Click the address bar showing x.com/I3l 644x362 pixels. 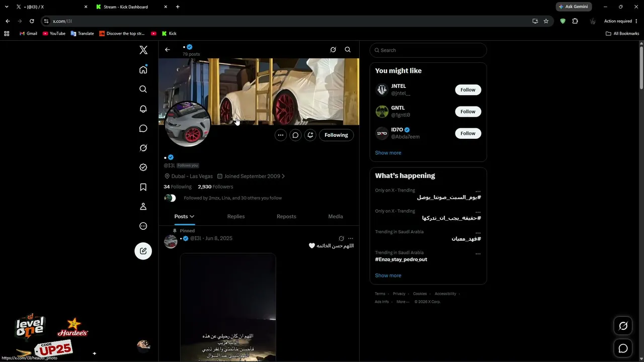pyautogui.click(x=287, y=21)
